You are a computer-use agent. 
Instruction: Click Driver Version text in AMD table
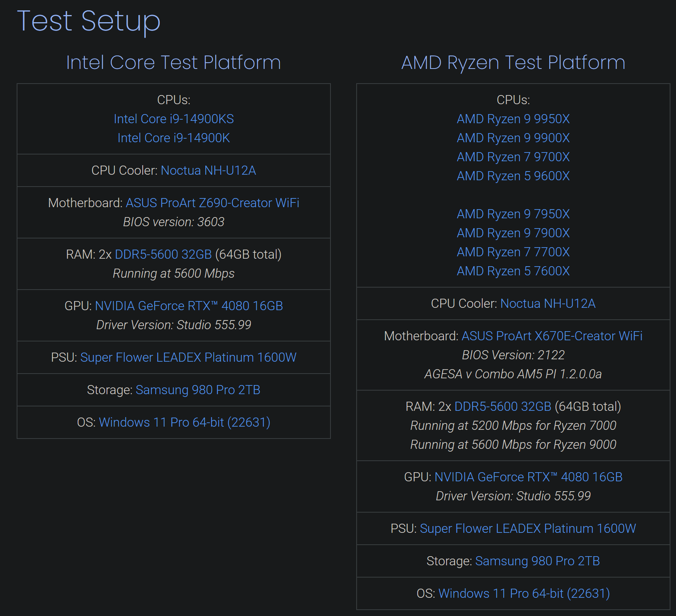(x=513, y=496)
